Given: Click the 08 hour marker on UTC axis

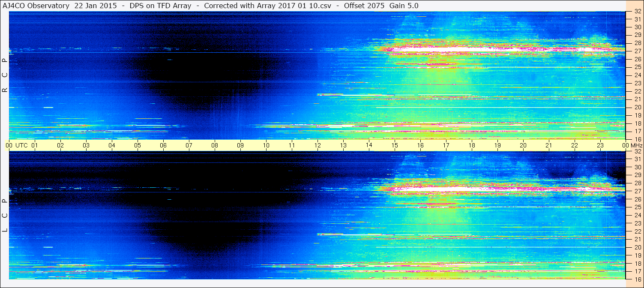Looking at the screenshot, I should point(215,145).
